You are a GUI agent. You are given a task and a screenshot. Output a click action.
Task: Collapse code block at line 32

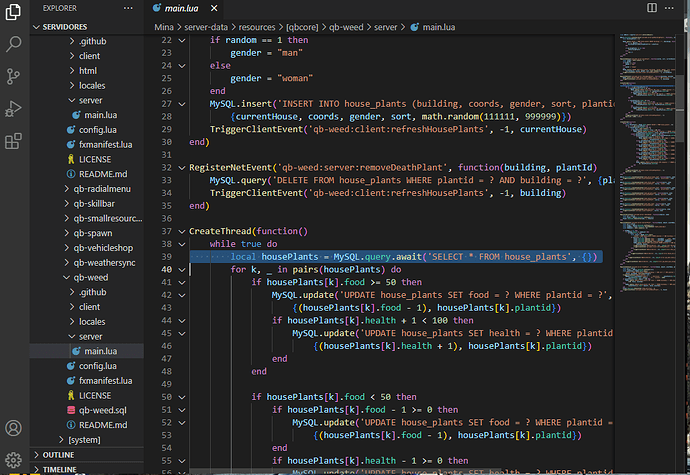pyautogui.click(x=181, y=166)
